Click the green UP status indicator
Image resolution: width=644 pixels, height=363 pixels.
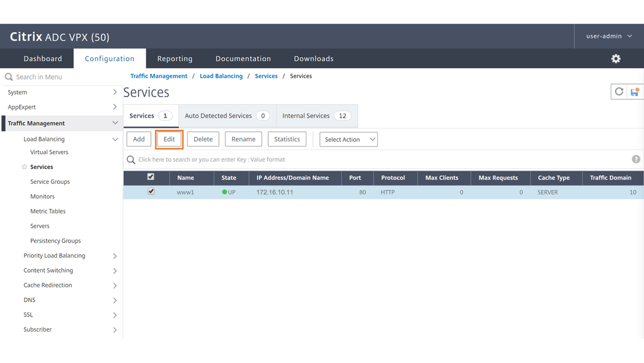click(x=225, y=192)
